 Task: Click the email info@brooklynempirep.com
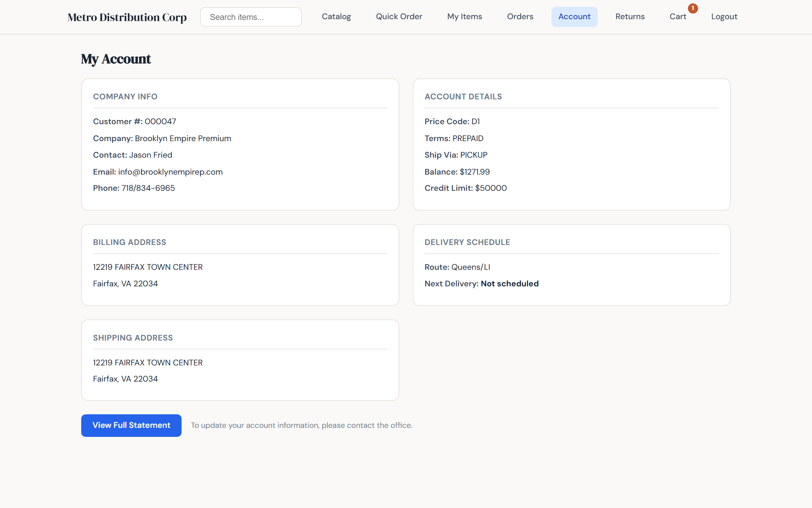(x=170, y=172)
